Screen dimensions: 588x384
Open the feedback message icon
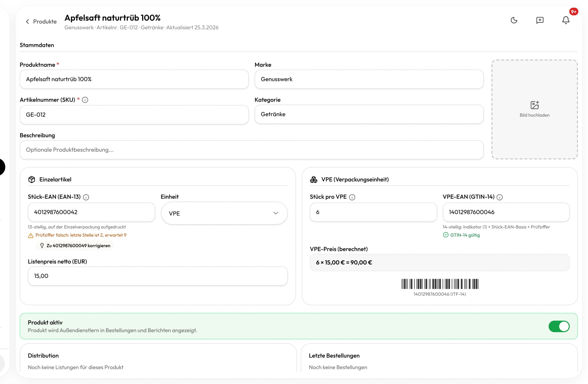(540, 20)
